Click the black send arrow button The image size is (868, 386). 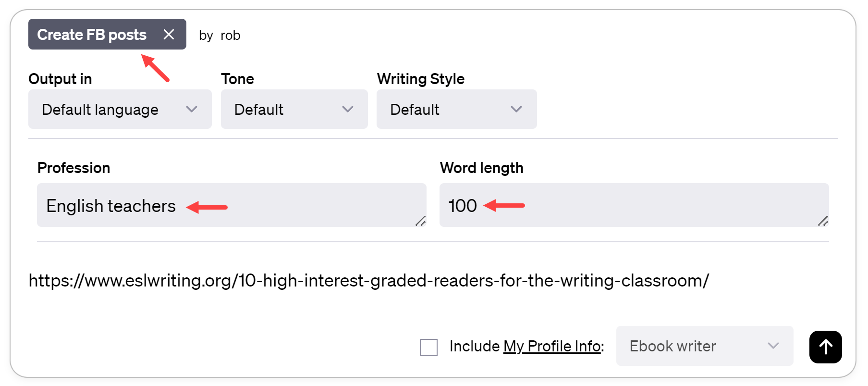(x=825, y=347)
